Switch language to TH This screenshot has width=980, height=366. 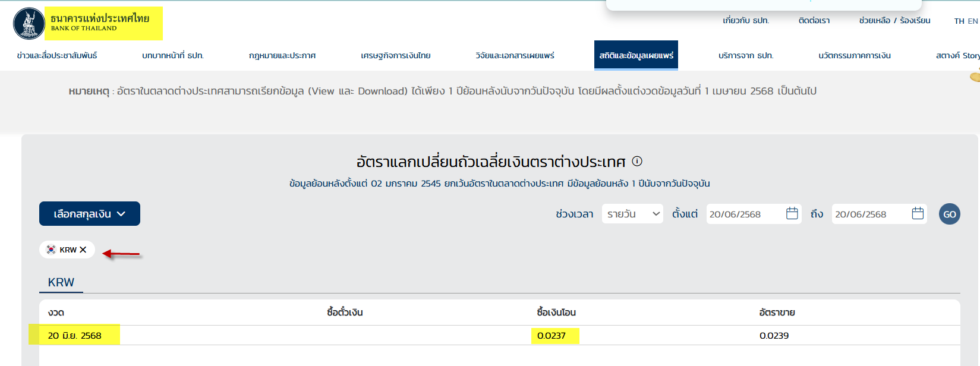click(959, 21)
